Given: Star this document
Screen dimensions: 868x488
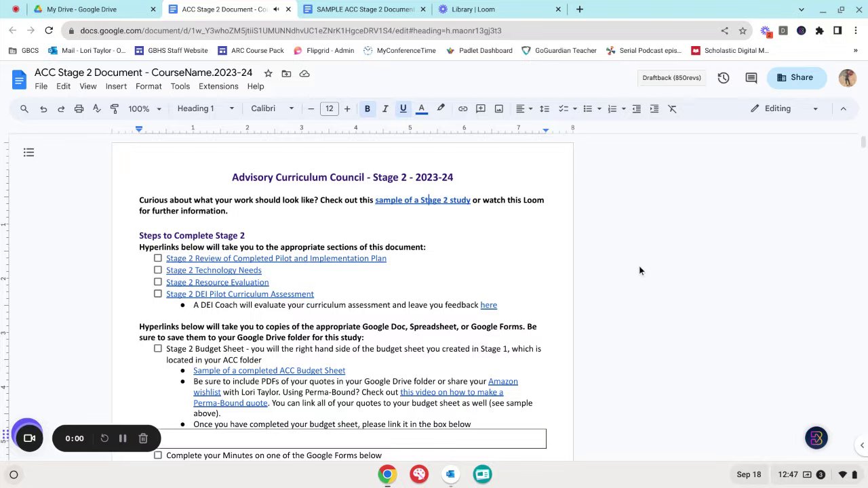Looking at the screenshot, I should 268,73.
